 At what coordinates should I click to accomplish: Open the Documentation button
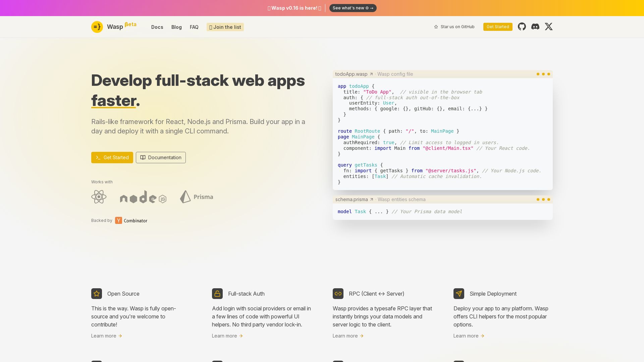pos(161,158)
